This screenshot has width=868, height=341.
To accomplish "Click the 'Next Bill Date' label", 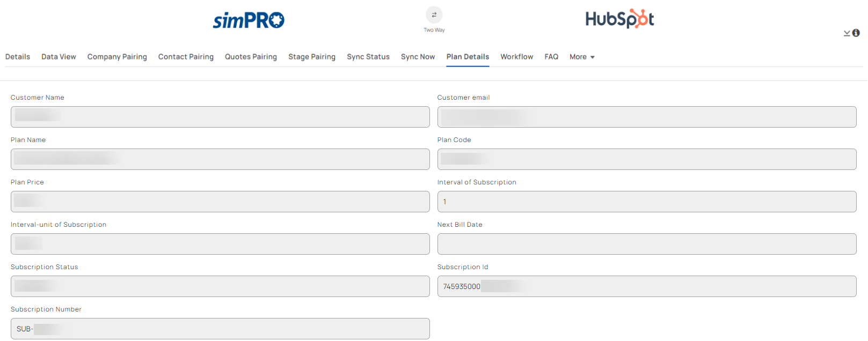I will (x=459, y=225).
